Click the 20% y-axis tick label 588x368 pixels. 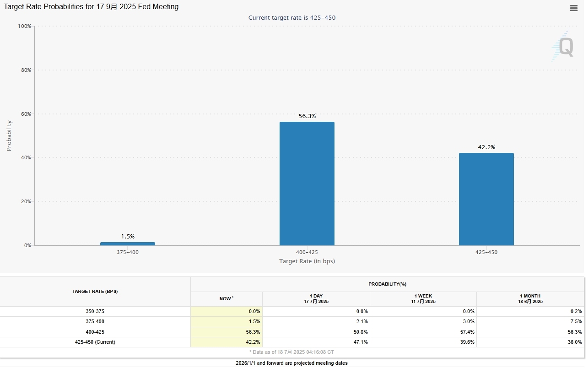click(x=26, y=201)
